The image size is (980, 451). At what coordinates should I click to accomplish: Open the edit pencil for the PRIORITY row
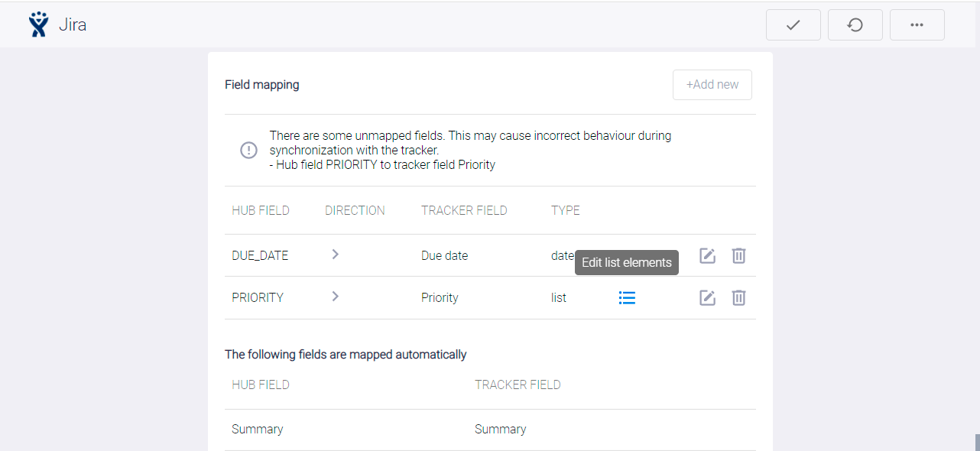(707, 297)
